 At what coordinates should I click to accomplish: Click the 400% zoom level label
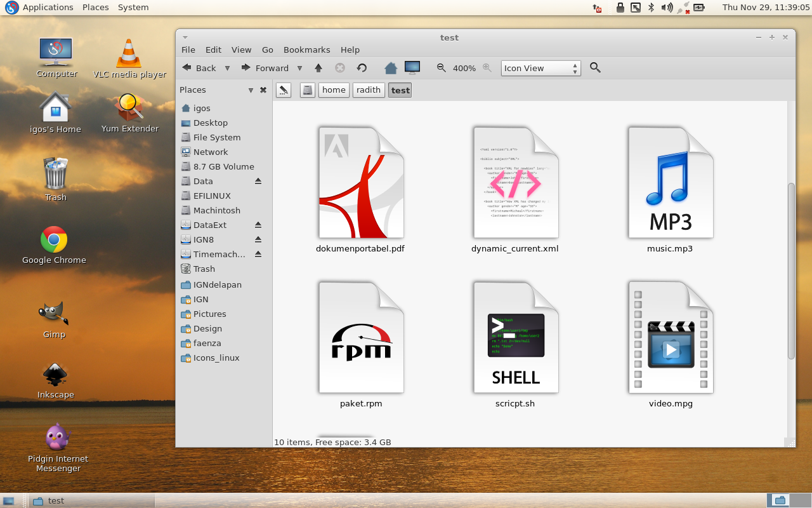[464, 68]
